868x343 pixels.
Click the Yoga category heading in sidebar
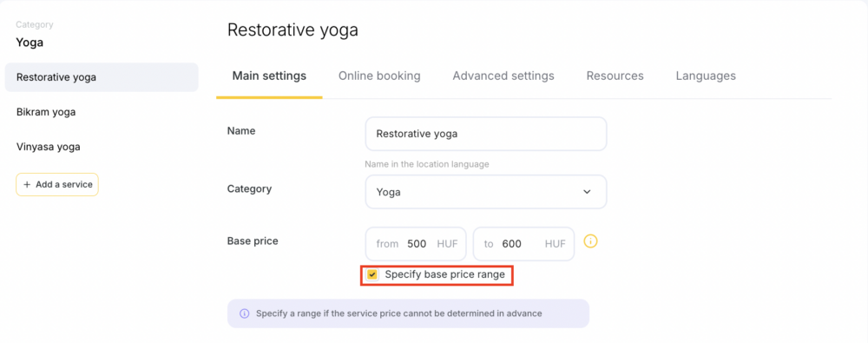pyautogui.click(x=30, y=43)
